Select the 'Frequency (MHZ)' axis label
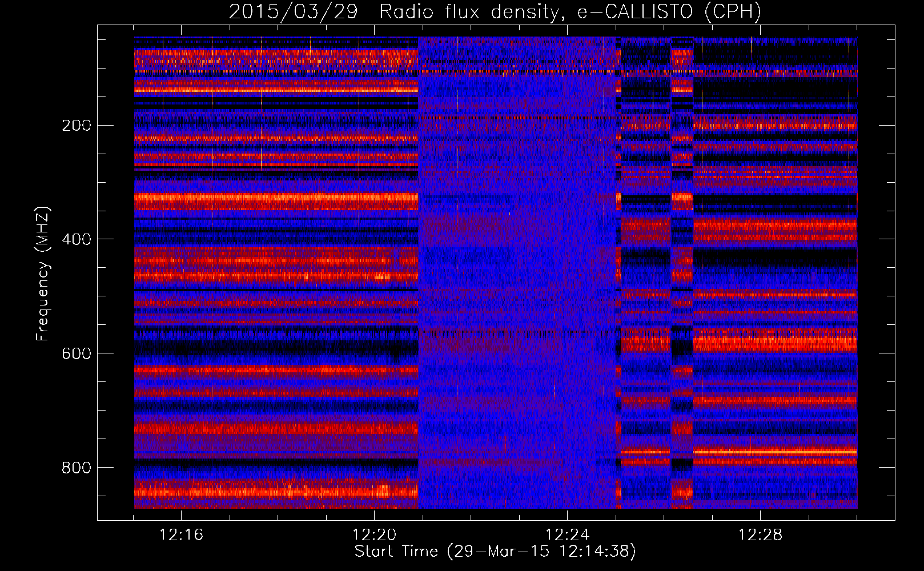924x571 pixels. pyautogui.click(x=43, y=274)
